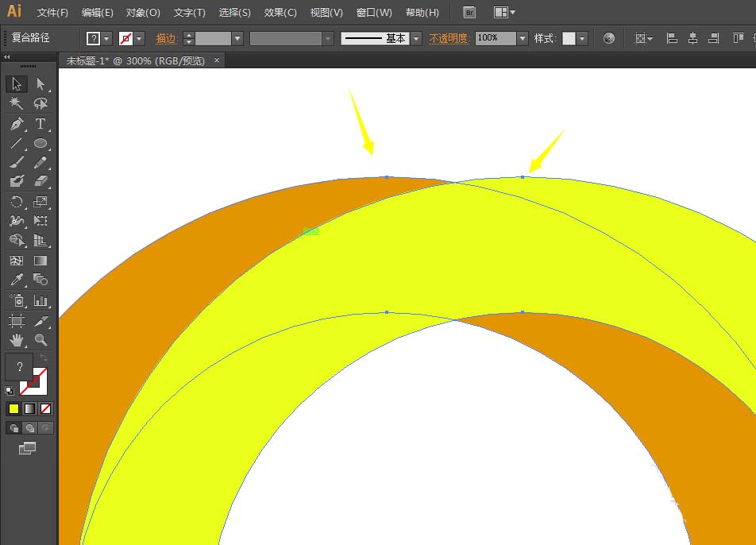Screen dimensions: 756x545
Task: Set paint mode to Gradient
Action: click(x=29, y=408)
